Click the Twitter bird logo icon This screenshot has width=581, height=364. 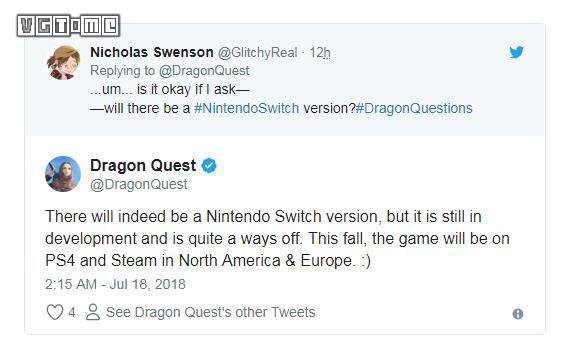516,52
